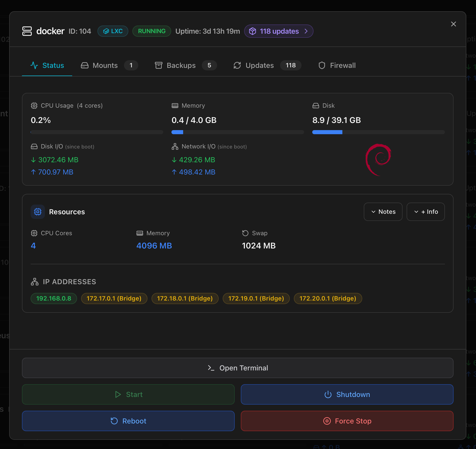Click the Resources Memory icon
The height and width of the screenshot is (449, 476).
[x=140, y=233]
